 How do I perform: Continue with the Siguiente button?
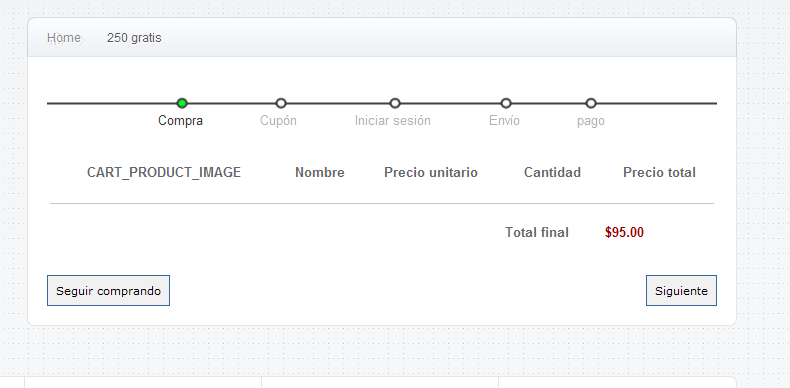coord(681,290)
